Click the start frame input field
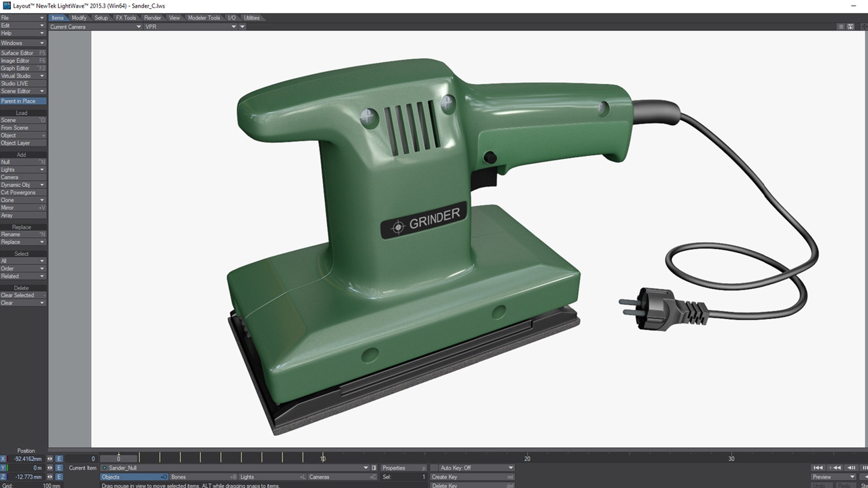This screenshot has width=868, height=488. (82, 459)
